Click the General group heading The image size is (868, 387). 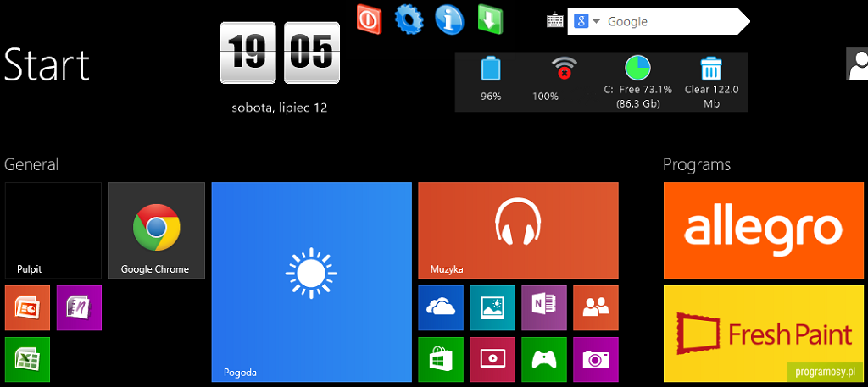31,164
